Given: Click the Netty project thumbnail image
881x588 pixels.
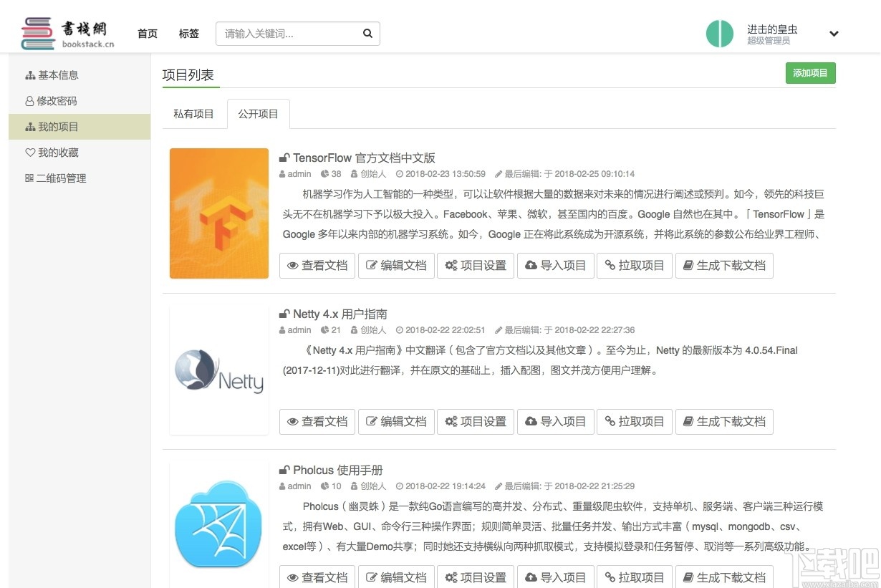Looking at the screenshot, I should tap(218, 370).
